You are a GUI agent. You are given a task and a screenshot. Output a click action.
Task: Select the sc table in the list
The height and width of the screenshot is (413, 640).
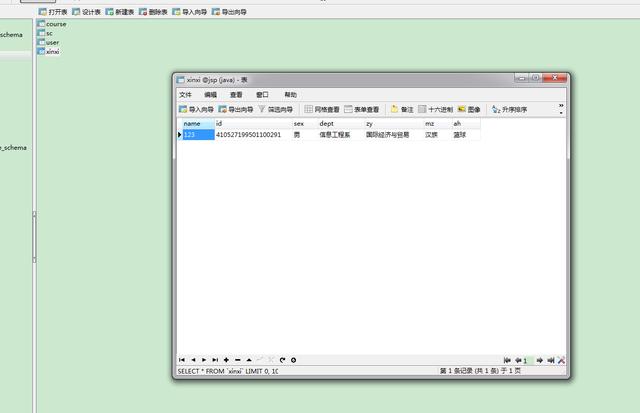[x=45, y=33]
